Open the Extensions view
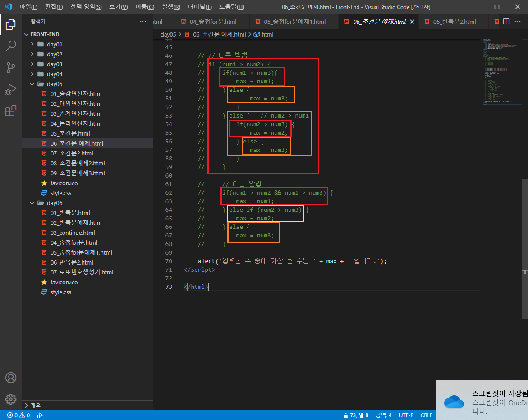528x420 pixels. [11, 111]
